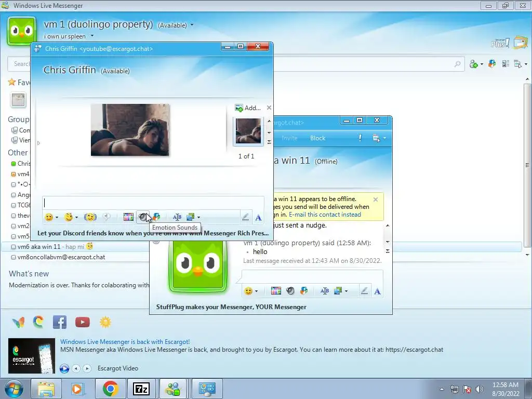Open Google Chrome from the taskbar
Image resolution: width=532 pixels, height=399 pixels.
pyautogui.click(x=111, y=389)
